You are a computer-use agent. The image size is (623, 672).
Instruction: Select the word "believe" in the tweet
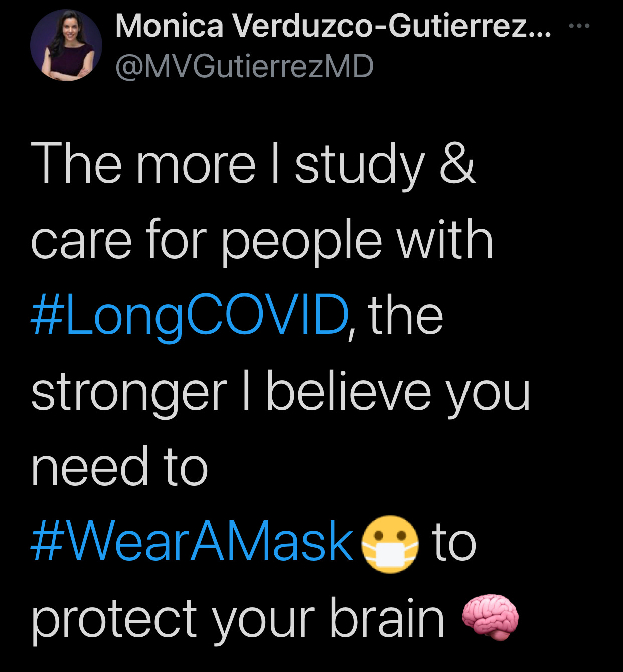coord(349,390)
